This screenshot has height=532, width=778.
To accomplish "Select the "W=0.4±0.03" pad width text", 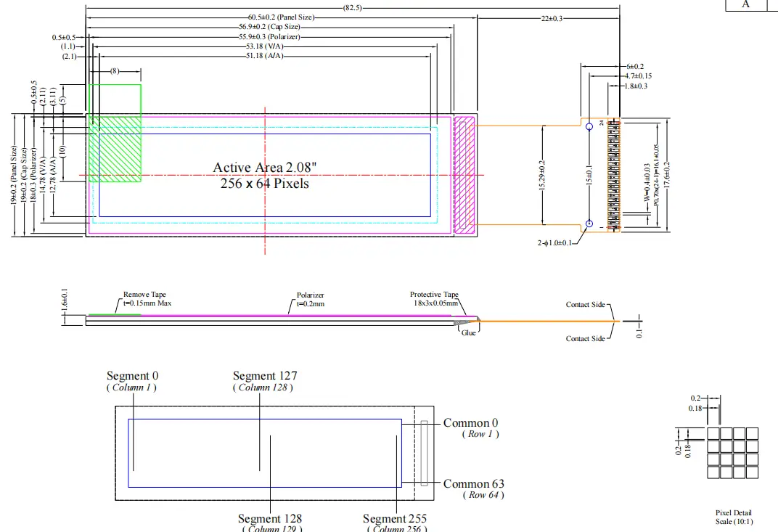I will [647, 182].
